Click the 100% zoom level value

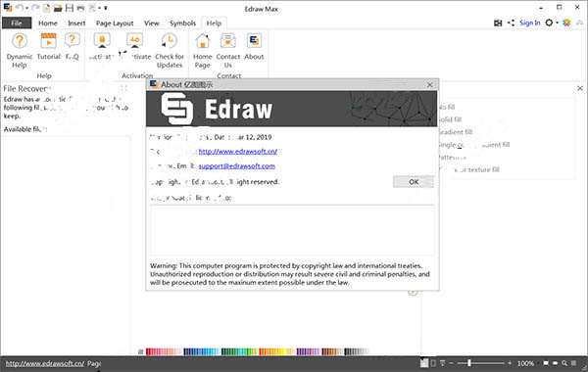pyautogui.click(x=525, y=363)
